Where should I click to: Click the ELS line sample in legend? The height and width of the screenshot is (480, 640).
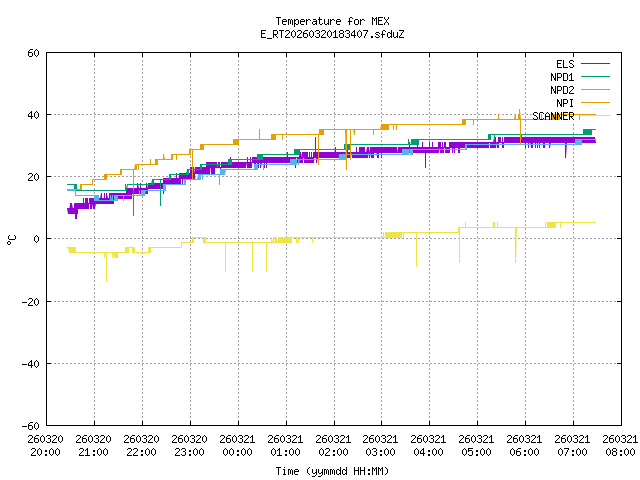point(594,64)
